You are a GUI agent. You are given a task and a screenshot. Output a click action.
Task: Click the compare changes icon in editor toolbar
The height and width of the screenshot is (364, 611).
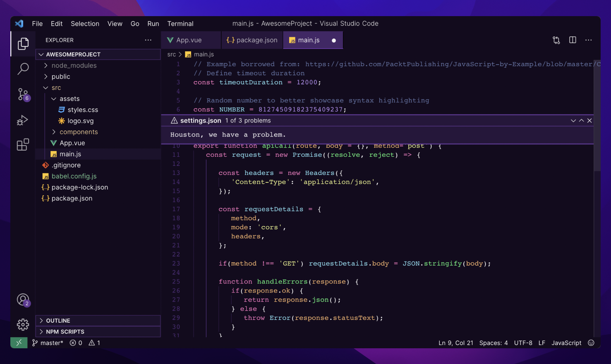[556, 40]
